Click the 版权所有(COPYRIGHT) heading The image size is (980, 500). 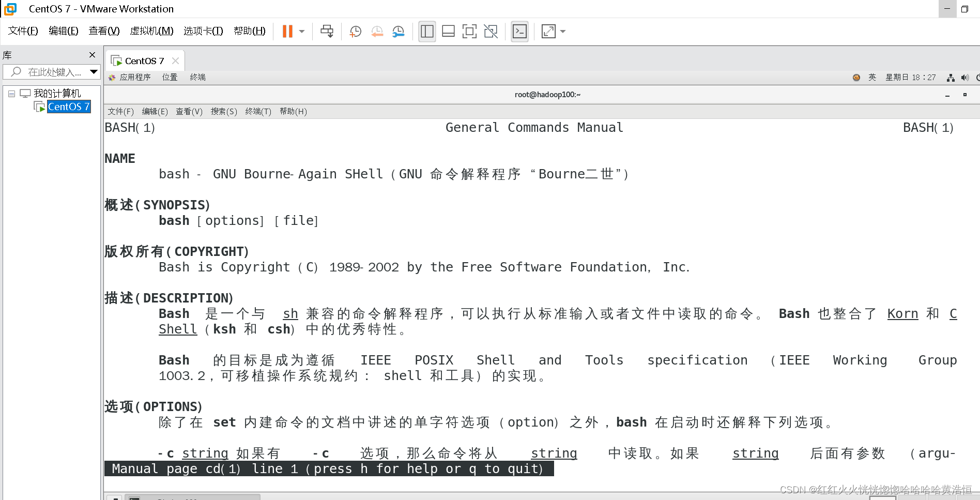click(x=177, y=252)
